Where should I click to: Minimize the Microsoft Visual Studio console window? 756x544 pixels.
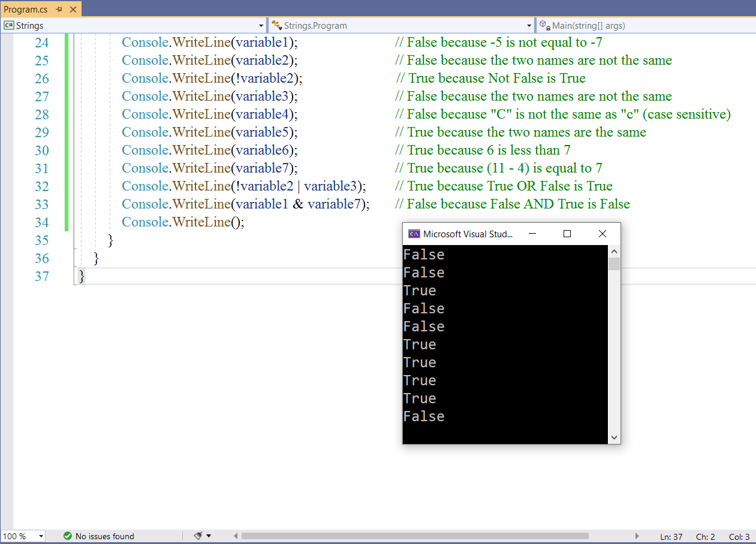532,234
